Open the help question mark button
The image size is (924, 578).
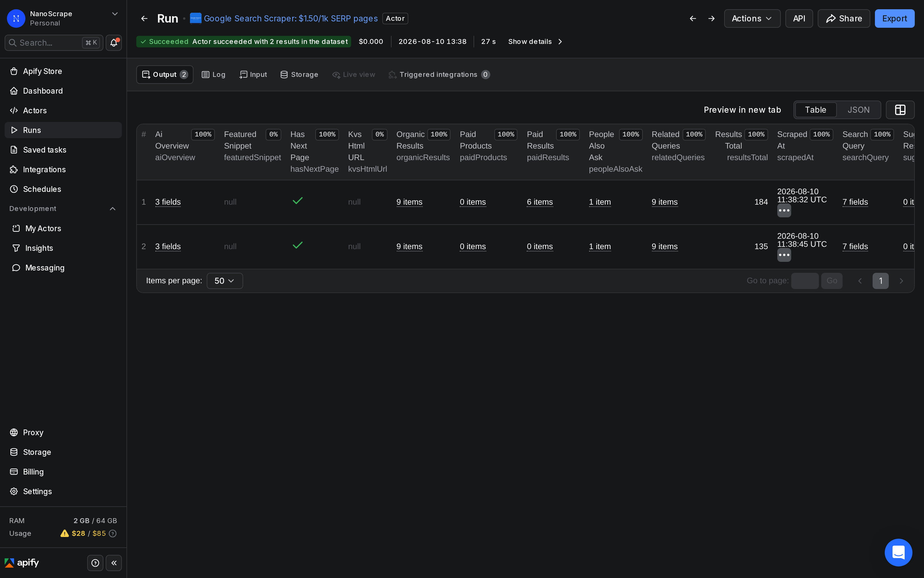pyautogui.click(x=95, y=563)
